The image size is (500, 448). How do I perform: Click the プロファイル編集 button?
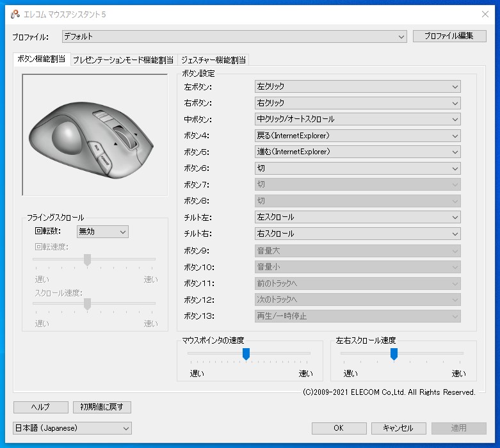coord(449,36)
